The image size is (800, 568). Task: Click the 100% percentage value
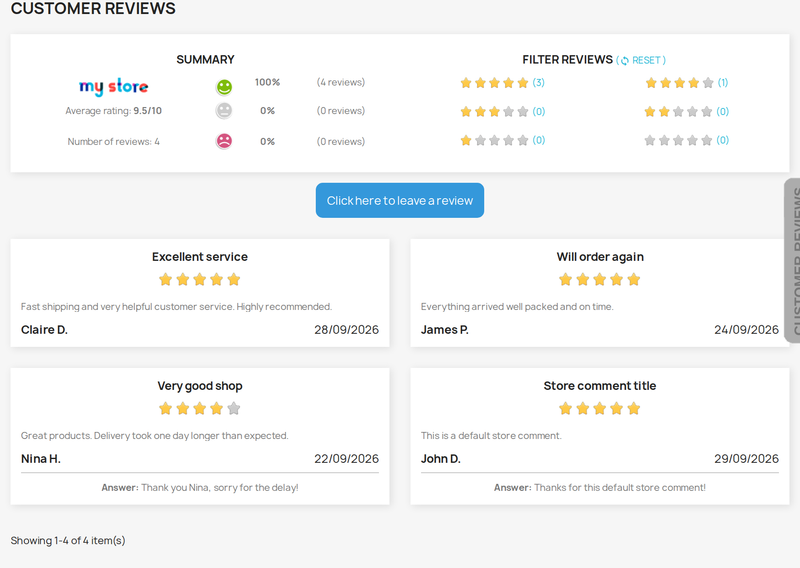267,82
